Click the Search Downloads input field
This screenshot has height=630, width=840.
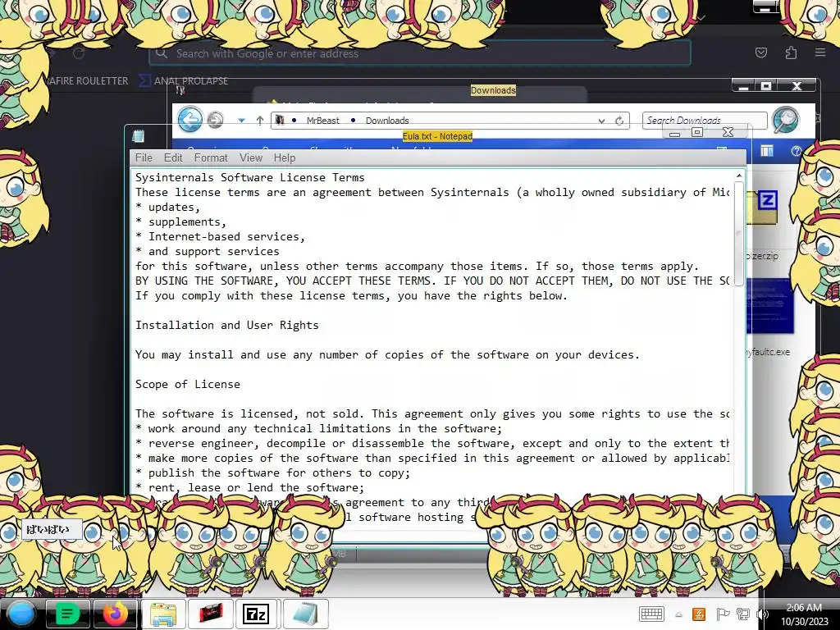pyautogui.click(x=705, y=120)
